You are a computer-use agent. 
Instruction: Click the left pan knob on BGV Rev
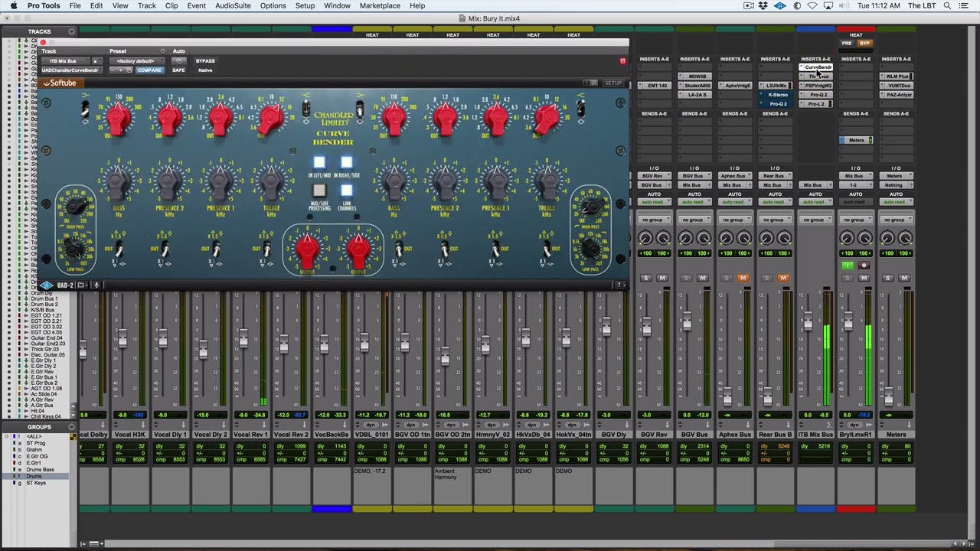pos(645,240)
